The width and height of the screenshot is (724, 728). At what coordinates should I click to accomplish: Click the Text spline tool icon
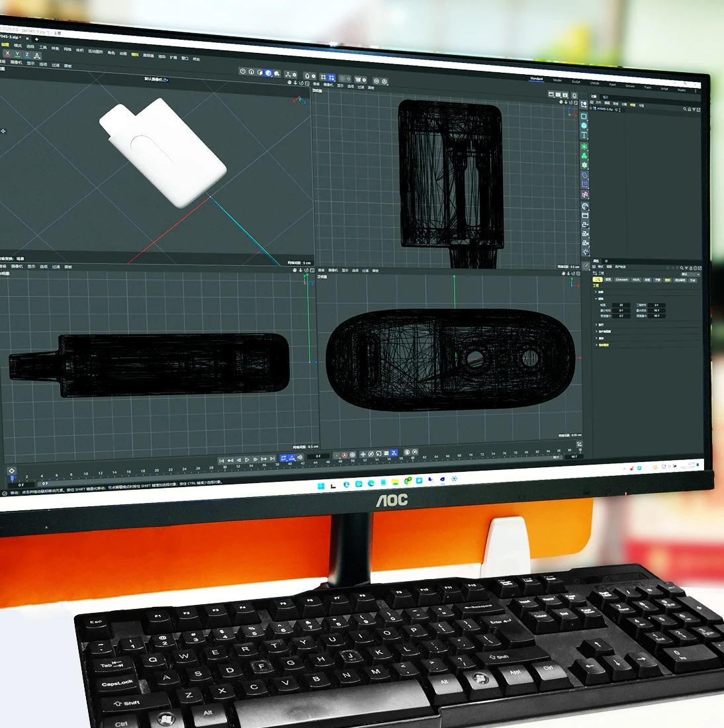(x=584, y=135)
